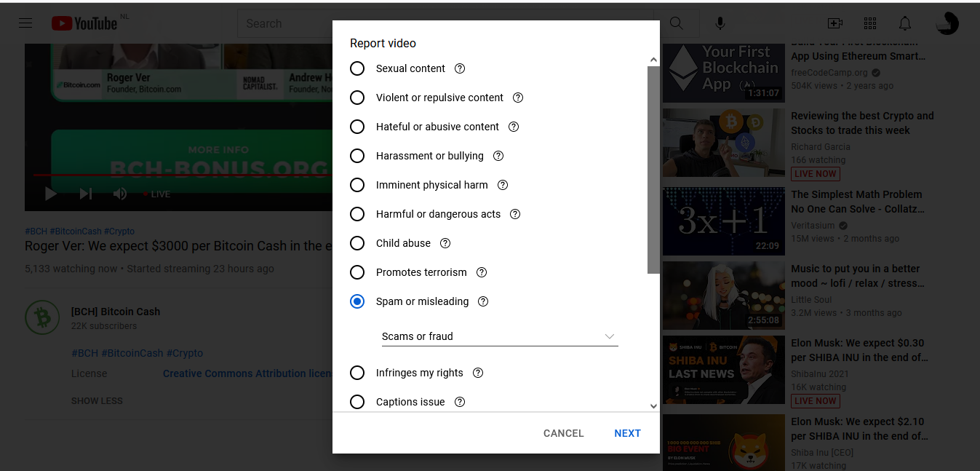Image resolution: width=980 pixels, height=471 pixels.
Task: Click dialog scrollbar up arrow
Action: click(653, 60)
